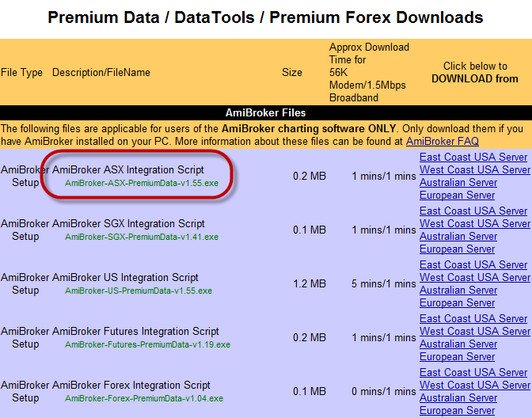The image size is (532, 418).
Task: Download Forex script from East Coast USA Server
Action: [x=473, y=373]
